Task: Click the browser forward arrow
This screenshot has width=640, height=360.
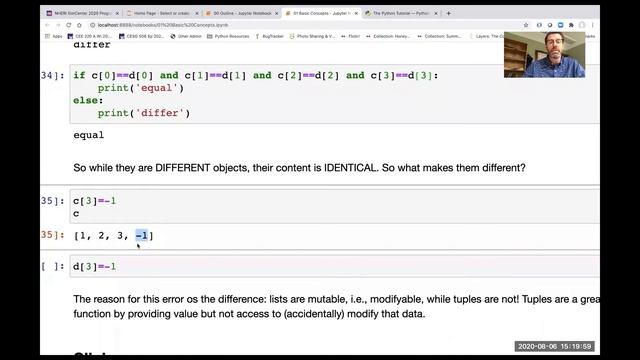Action: [58, 25]
